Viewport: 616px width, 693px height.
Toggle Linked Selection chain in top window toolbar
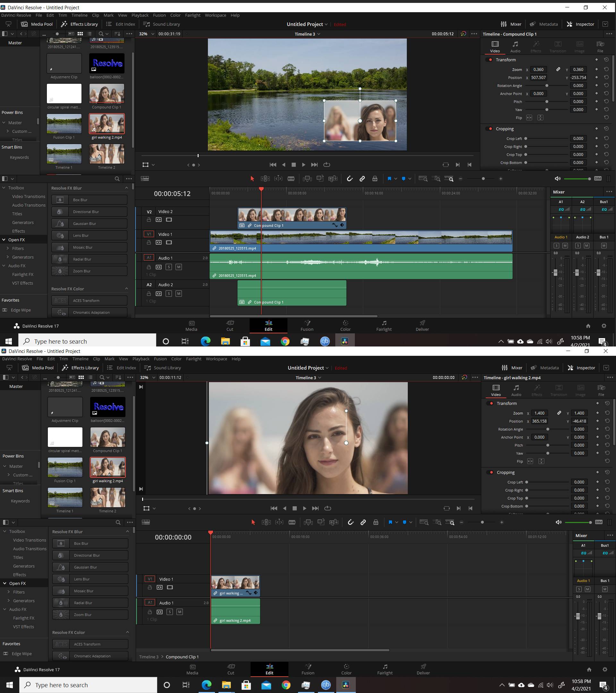[x=362, y=179]
